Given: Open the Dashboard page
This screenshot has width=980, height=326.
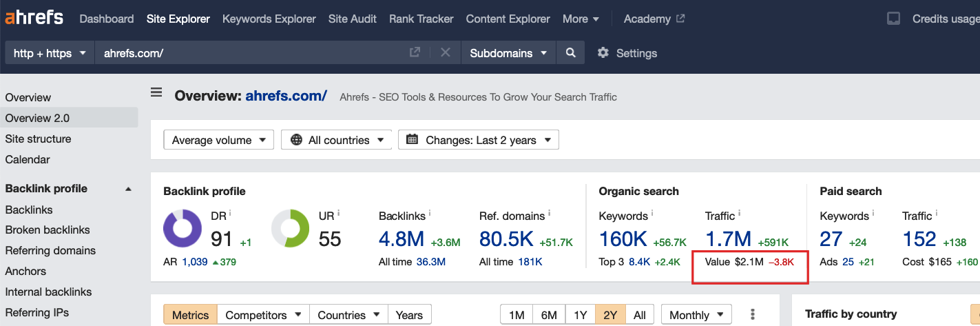Looking at the screenshot, I should pos(107,19).
